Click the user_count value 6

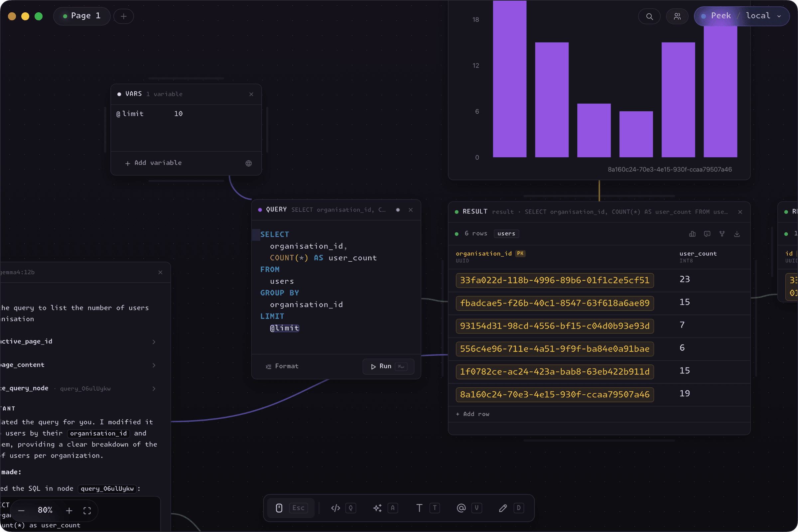tap(682, 348)
